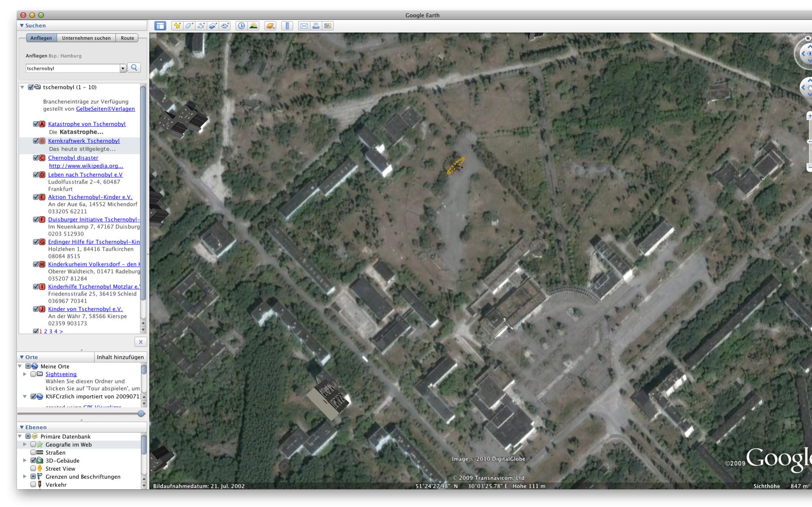The image size is (812, 507).
Task: Open the wikipedia.org URL link
Action: pyautogui.click(x=86, y=166)
